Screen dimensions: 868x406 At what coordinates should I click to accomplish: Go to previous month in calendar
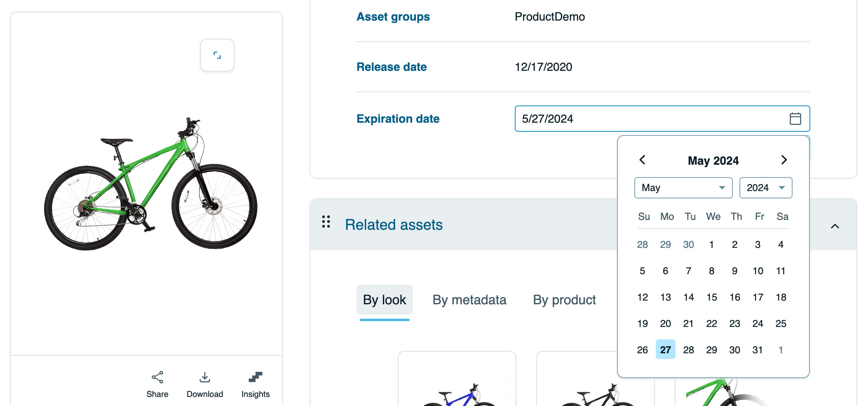[x=642, y=160]
